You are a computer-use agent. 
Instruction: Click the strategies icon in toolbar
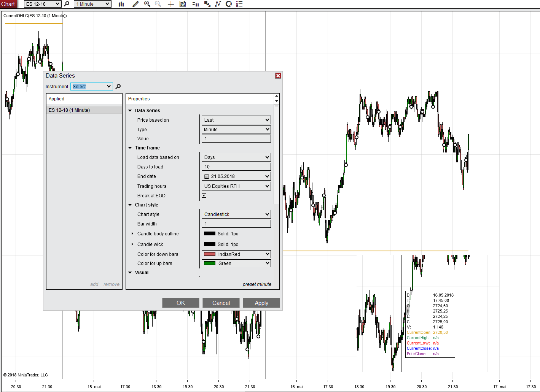point(229,4)
